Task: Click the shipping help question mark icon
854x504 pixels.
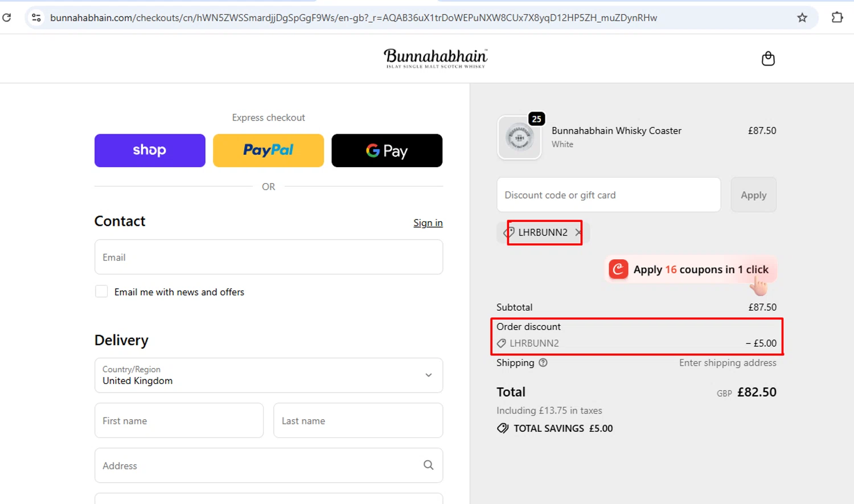Action: point(543,363)
